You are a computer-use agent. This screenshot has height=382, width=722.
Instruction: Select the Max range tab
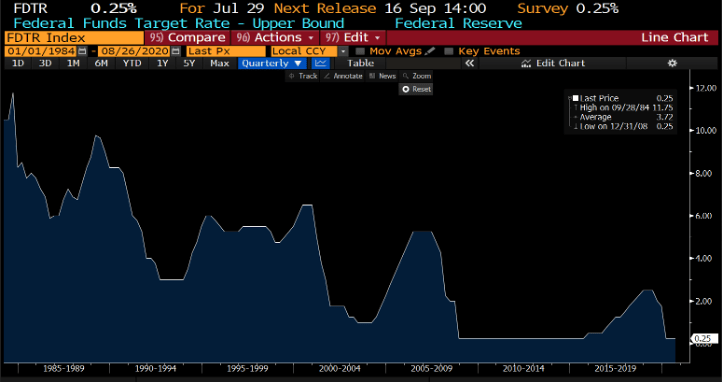click(220, 64)
